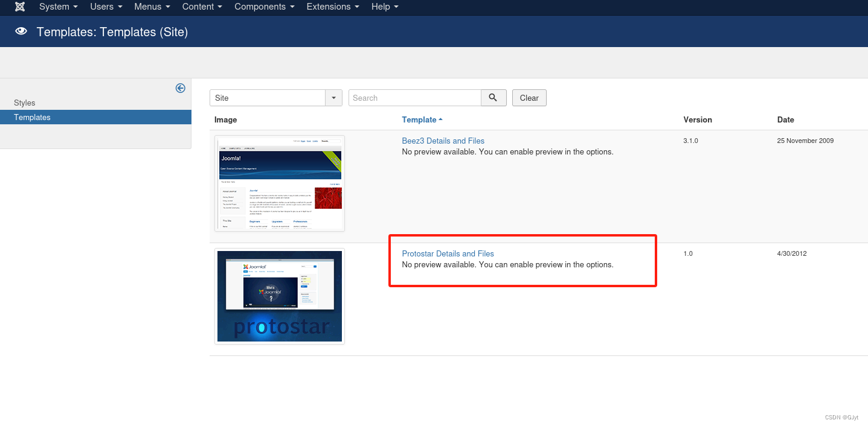Image resolution: width=868 pixels, height=426 pixels.
Task: Open the Components menu
Action: click(x=265, y=7)
